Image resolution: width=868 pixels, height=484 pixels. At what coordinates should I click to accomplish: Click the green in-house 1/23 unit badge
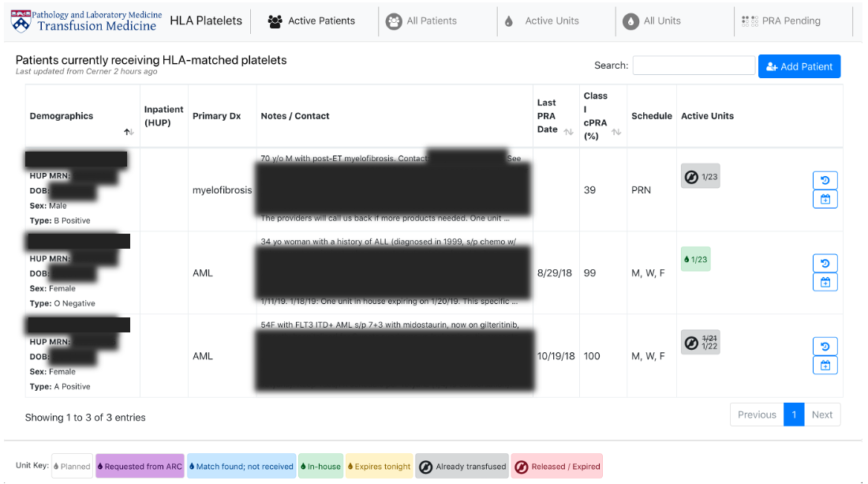tap(695, 259)
